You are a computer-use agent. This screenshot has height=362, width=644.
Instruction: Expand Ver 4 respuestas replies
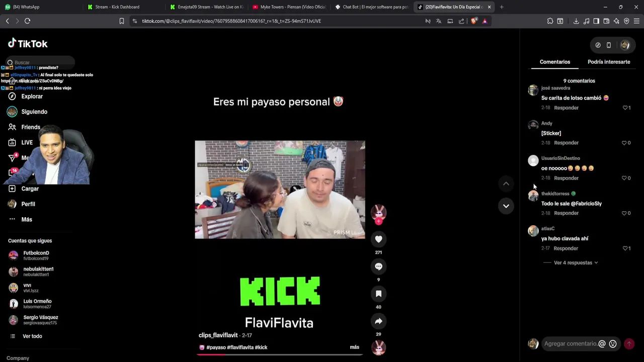point(576,262)
